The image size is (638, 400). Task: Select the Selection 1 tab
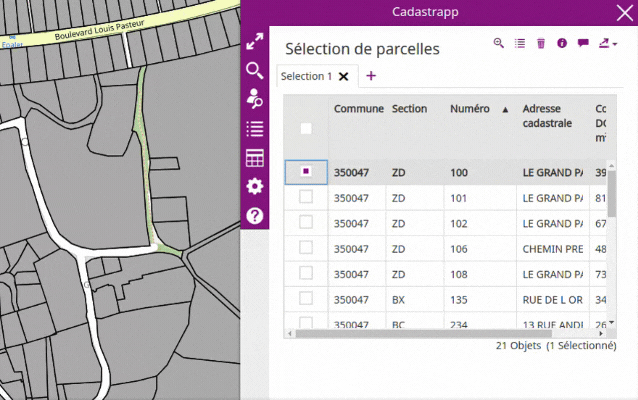click(306, 76)
